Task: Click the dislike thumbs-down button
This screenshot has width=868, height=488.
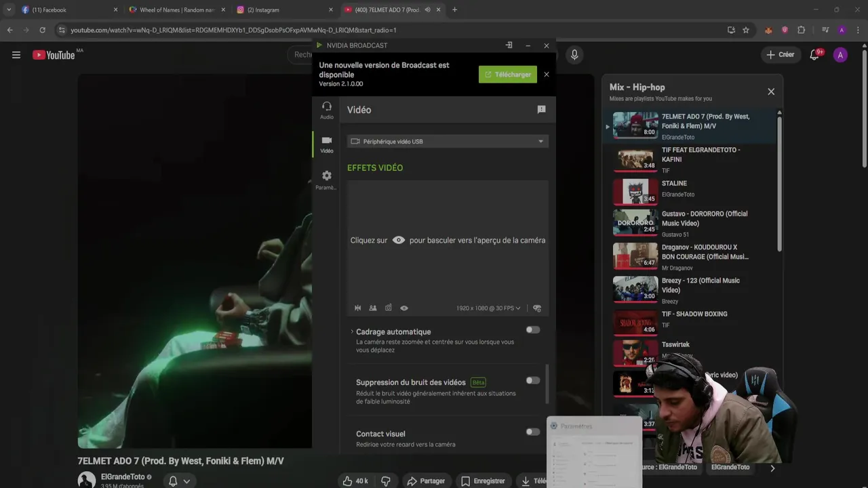Action: [385, 481]
